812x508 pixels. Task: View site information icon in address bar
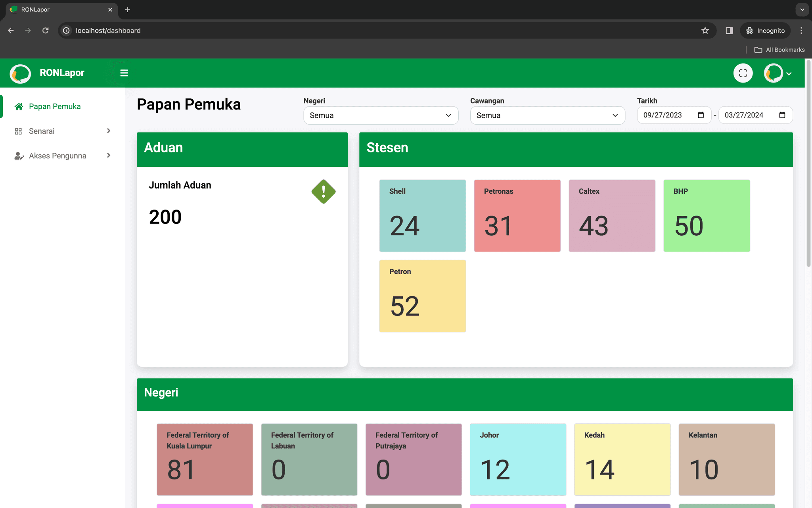coord(66,31)
